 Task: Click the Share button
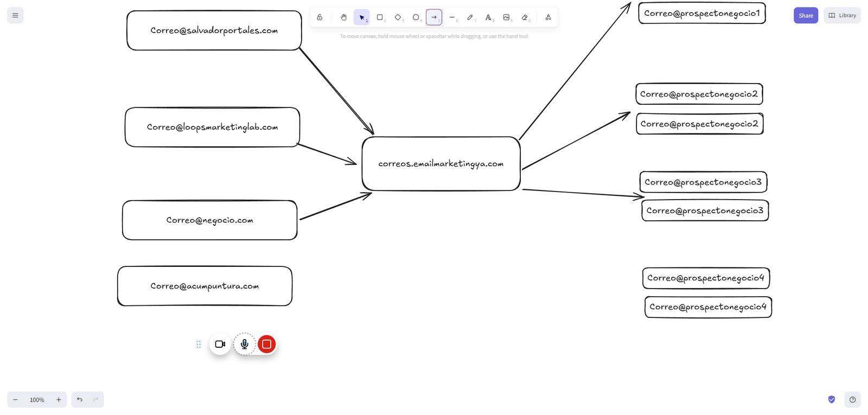click(x=806, y=15)
